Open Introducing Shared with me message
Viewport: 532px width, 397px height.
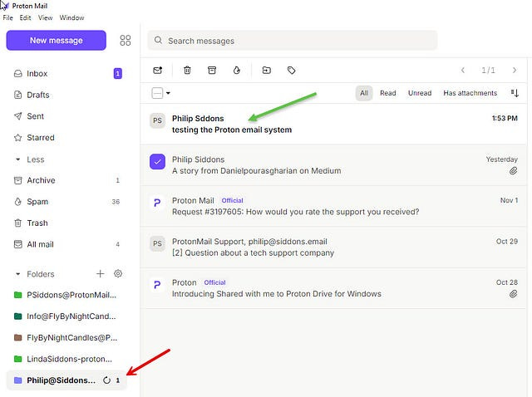pos(333,288)
